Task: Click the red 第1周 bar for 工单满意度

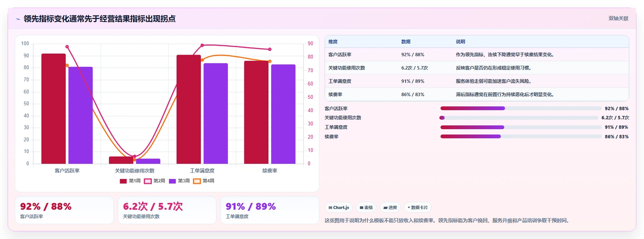Action: pyautogui.click(x=189, y=109)
